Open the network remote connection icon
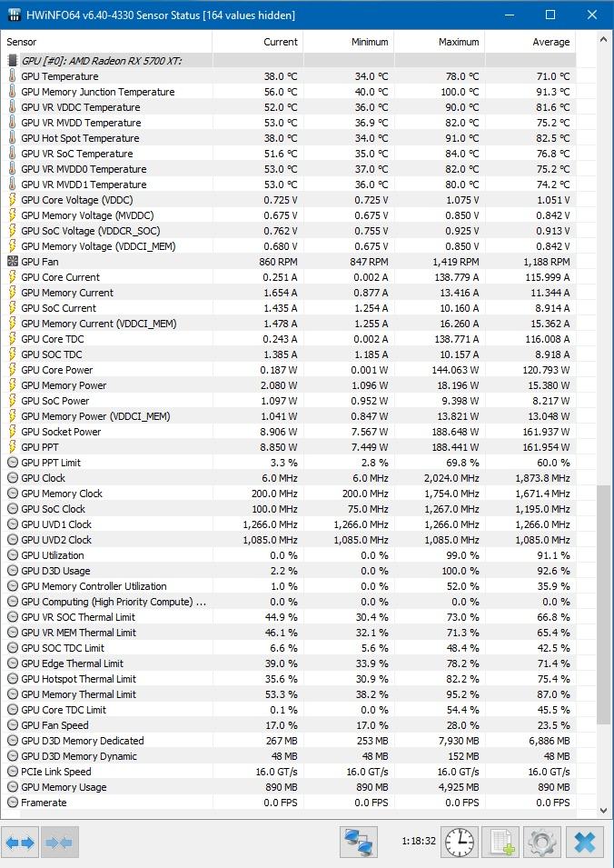Screen dimensions: 614x868 tap(359, 843)
